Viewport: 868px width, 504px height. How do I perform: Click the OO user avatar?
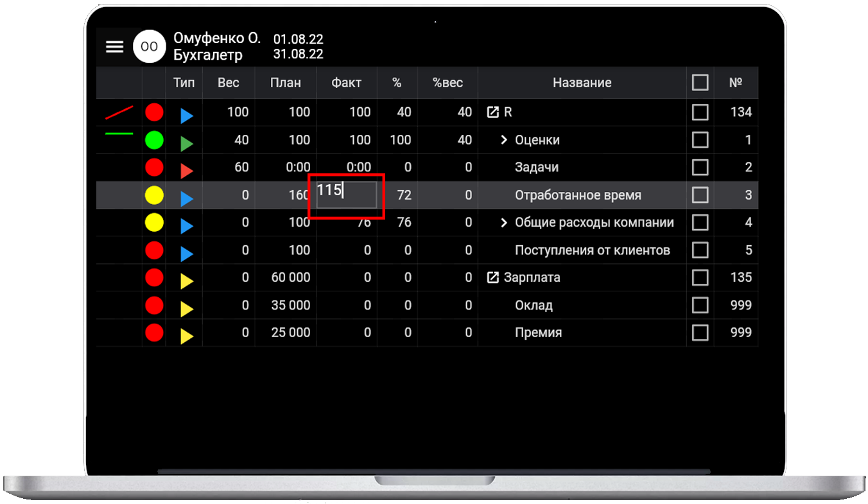click(149, 47)
